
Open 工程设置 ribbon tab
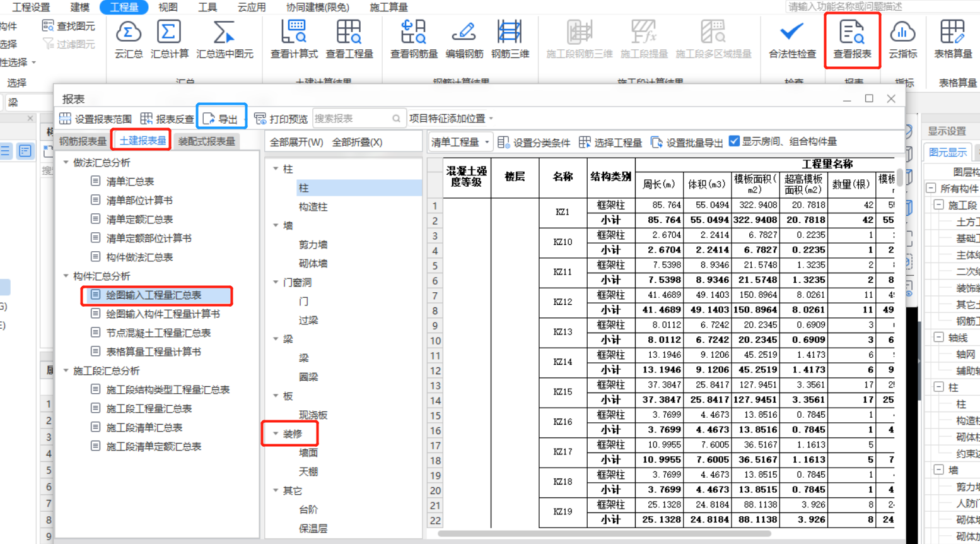pos(31,7)
